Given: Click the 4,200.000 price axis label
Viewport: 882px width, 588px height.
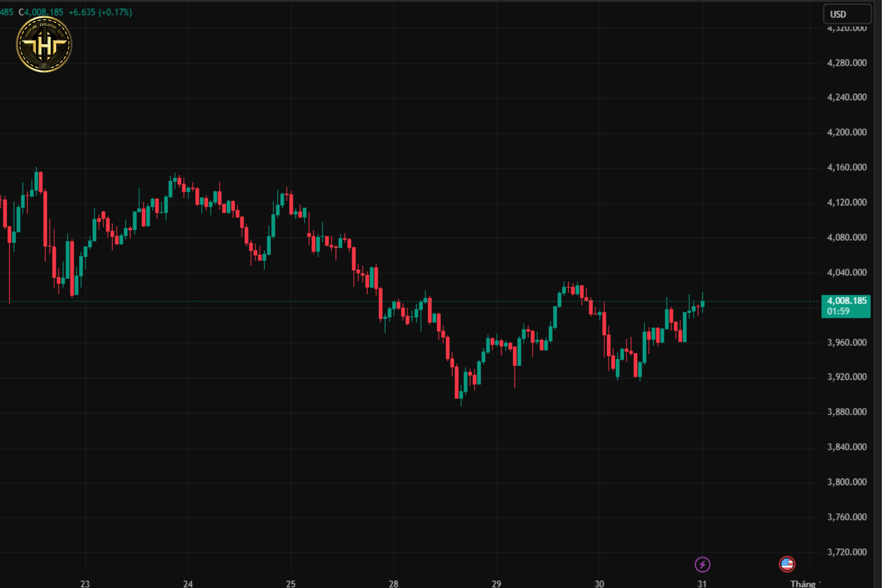Looking at the screenshot, I should pyautogui.click(x=846, y=132).
